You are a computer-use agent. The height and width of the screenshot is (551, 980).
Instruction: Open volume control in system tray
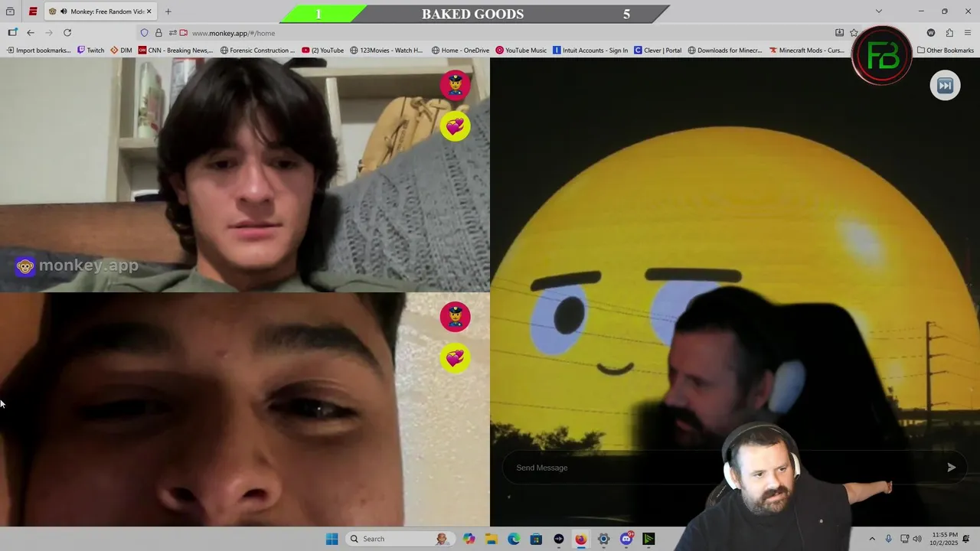[x=916, y=539]
